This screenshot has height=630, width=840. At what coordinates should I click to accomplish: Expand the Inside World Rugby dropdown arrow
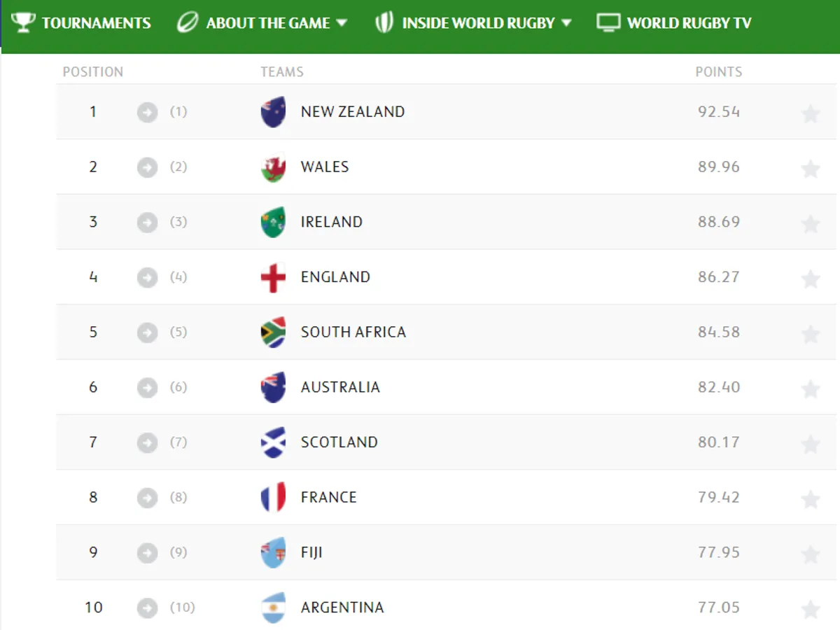pyautogui.click(x=566, y=22)
